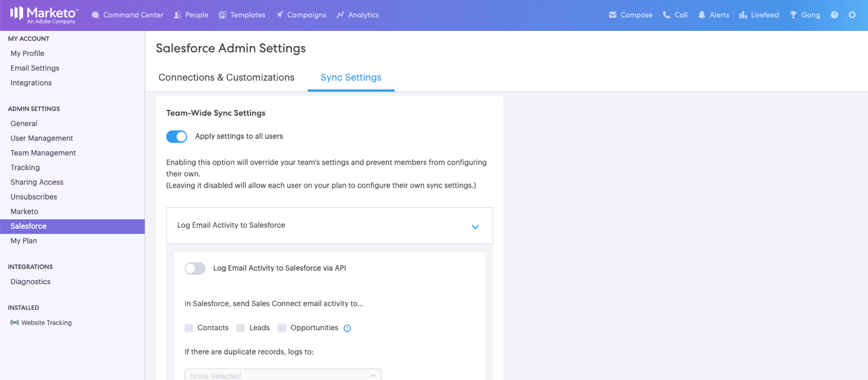This screenshot has height=380, width=868.
Task: Open the Compose envelope icon
Action: (612, 15)
